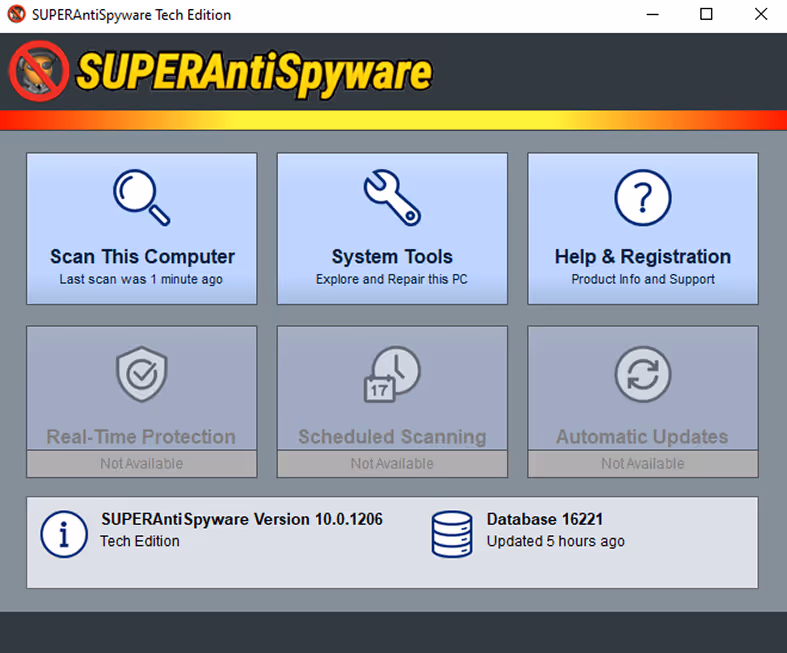Select the Scheduled Scanning label
Screen dimensions: 787x653
[392, 437]
